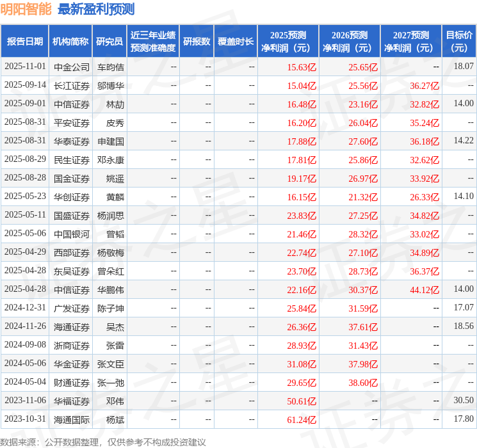Screen dimensions: 477x448
Task: Select the 2025-05-23 report date cell
Action: [x=25, y=196]
